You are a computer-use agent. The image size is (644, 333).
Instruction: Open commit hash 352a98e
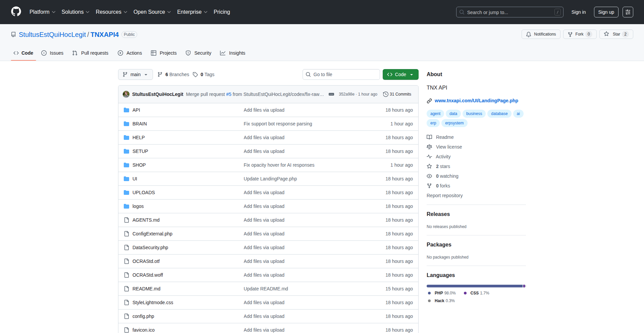click(346, 94)
